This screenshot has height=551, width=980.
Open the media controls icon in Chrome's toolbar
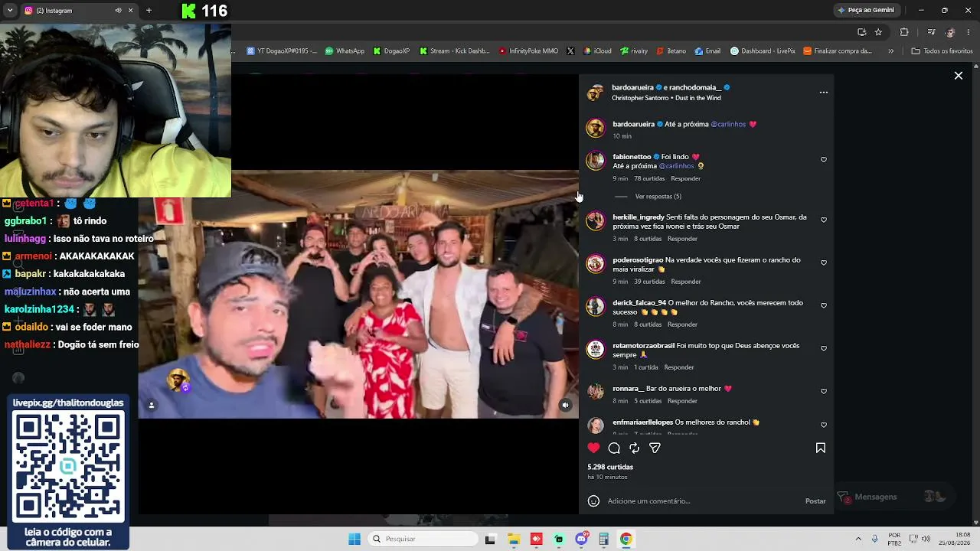(x=931, y=32)
